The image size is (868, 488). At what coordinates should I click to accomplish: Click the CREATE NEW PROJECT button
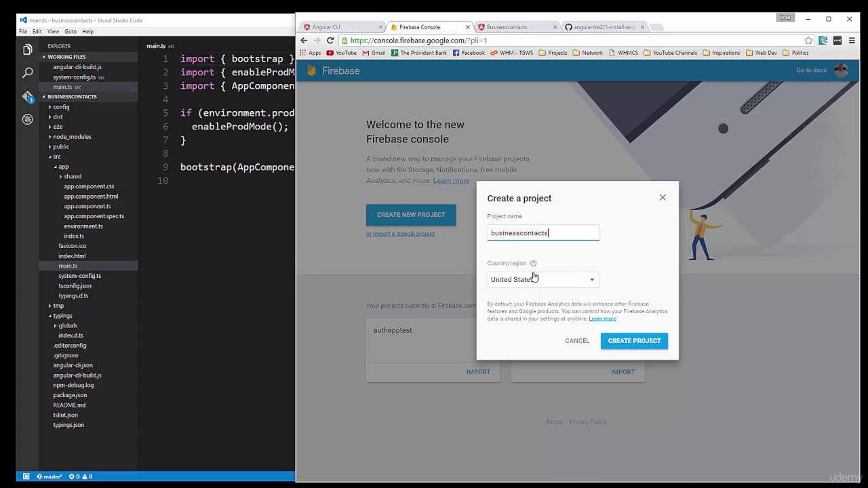411,215
